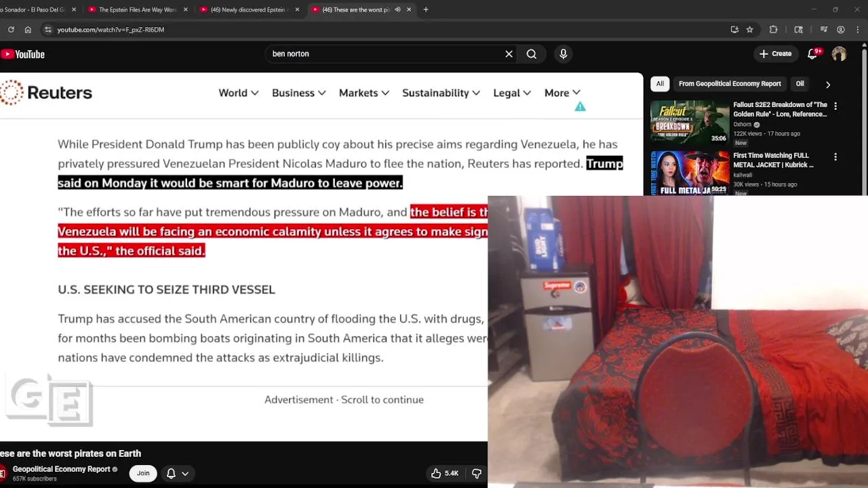
Task: Open the Geopolitical Economy Report channel avatar
Action: pyautogui.click(x=3, y=473)
